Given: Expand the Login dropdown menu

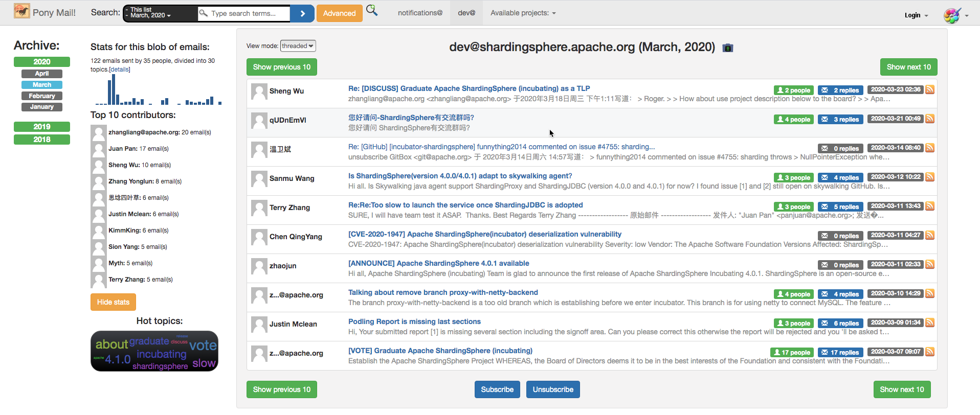Looking at the screenshot, I should (916, 15).
